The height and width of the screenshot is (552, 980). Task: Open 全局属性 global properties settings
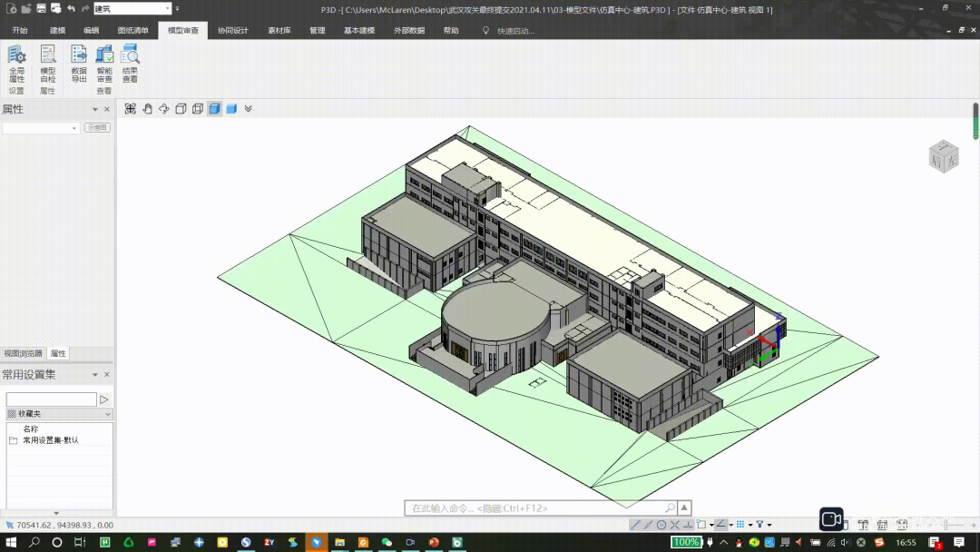17,64
